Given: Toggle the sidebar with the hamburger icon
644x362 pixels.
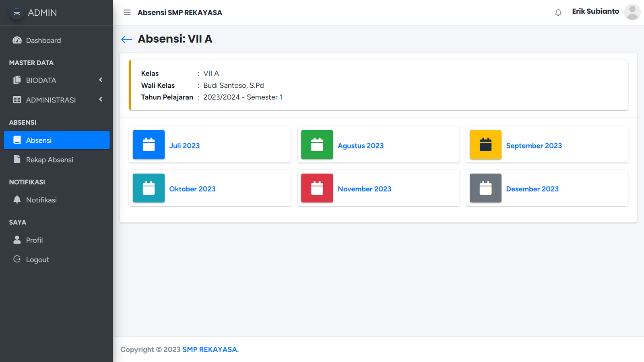Looking at the screenshot, I should tap(127, 12).
